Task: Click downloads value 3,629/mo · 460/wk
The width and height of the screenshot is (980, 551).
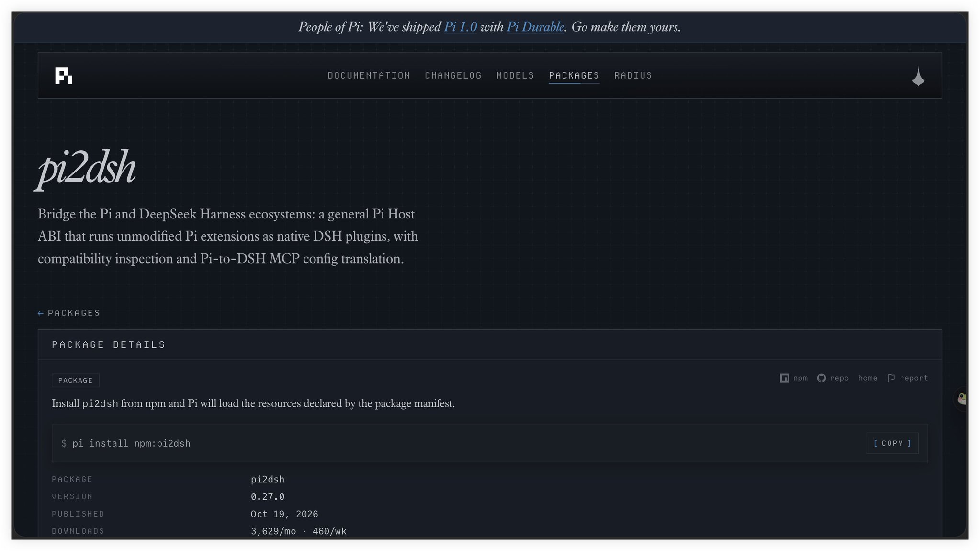Action: [299, 531]
